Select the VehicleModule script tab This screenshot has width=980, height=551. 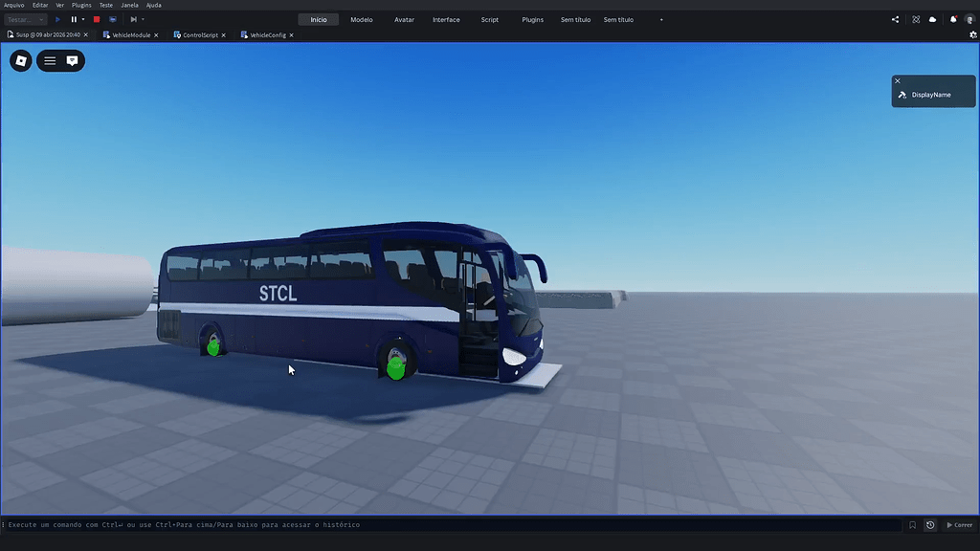pos(130,35)
